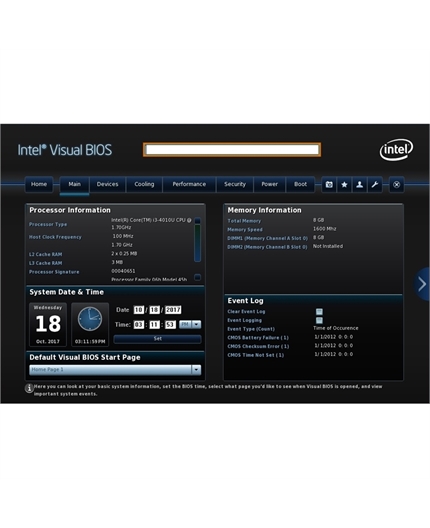Open the Performance tab
430x528 pixels.
189,184
